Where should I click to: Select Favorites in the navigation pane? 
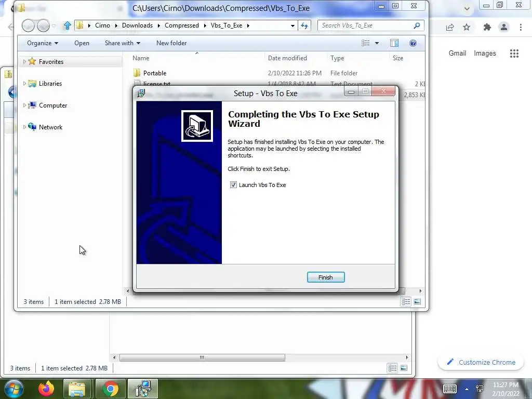coord(51,62)
